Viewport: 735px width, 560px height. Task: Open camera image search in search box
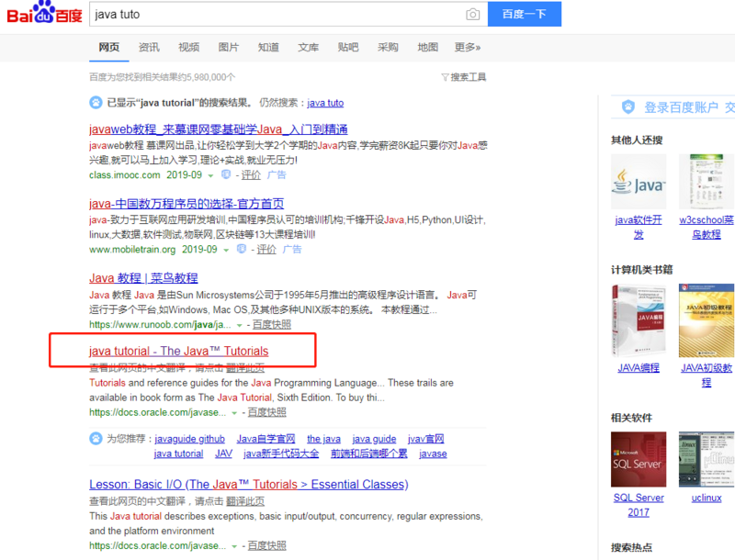point(472,15)
